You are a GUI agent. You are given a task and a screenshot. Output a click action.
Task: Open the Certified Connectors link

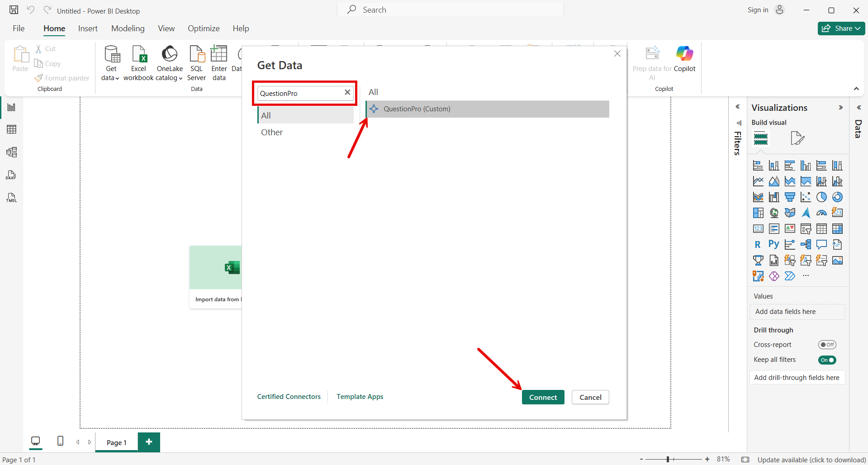289,397
